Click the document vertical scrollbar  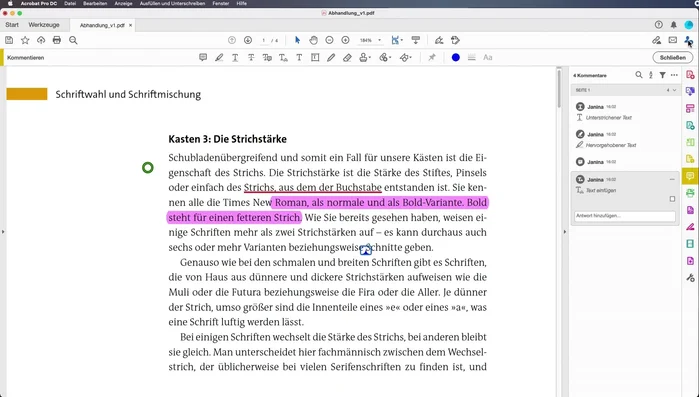(x=559, y=89)
